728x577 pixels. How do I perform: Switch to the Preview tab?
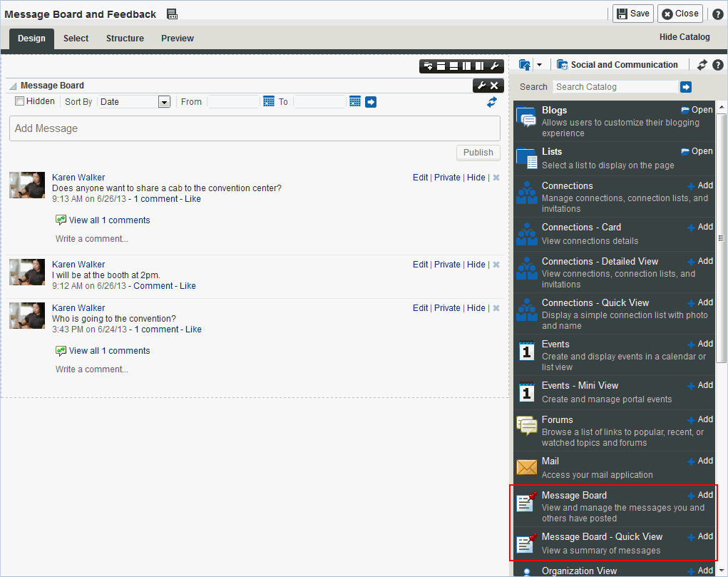coord(178,39)
